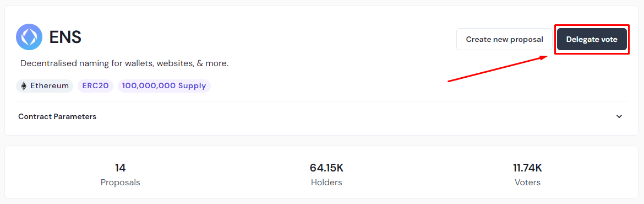The height and width of the screenshot is (204, 644).
Task: Select the Proposals label
Action: 121,182
